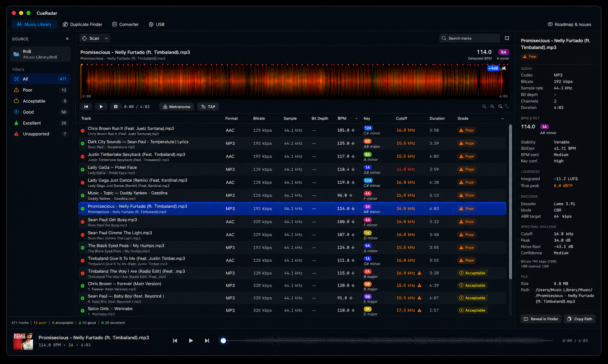Select The Black Eyed Peas My Humps row
This screenshot has width=608, height=364.
click(x=292, y=248)
